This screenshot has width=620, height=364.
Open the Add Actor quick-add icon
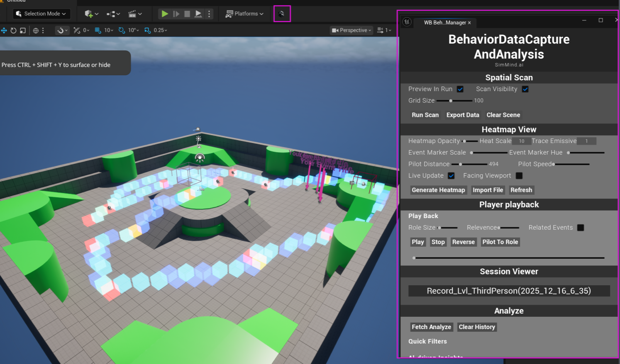(x=89, y=14)
